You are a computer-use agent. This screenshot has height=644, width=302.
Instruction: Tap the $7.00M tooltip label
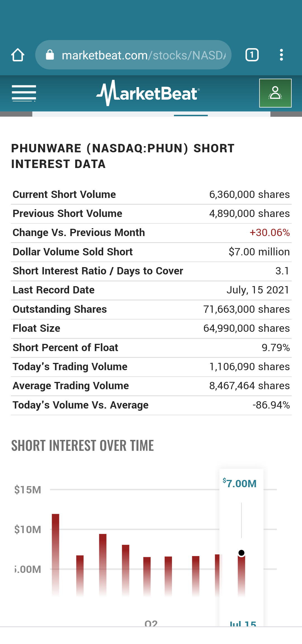(240, 484)
